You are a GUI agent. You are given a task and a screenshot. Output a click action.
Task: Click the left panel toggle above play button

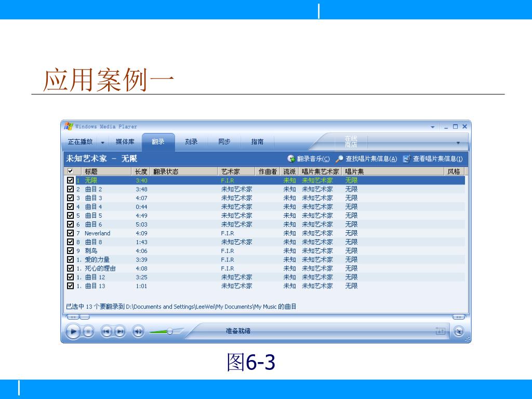click(78, 317)
